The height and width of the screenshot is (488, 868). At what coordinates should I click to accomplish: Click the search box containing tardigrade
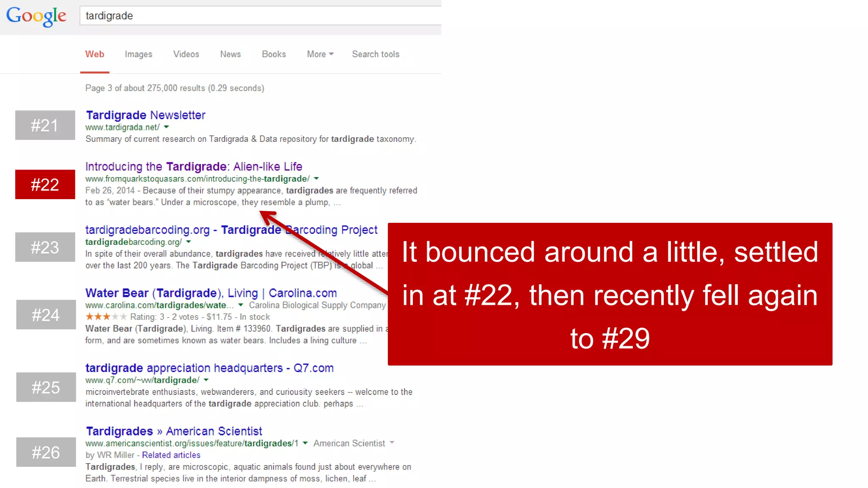coord(261,16)
